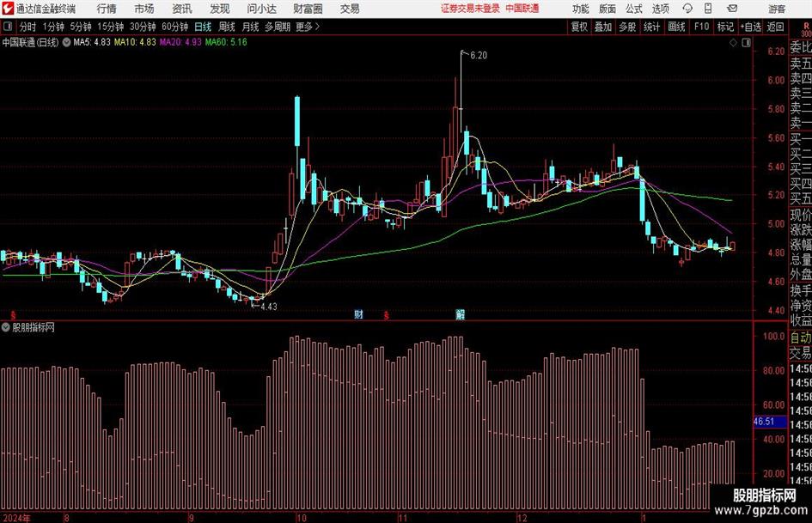Click the 股朋指标网 indicator name
The width and height of the screenshot is (812, 523).
[x=34, y=327]
